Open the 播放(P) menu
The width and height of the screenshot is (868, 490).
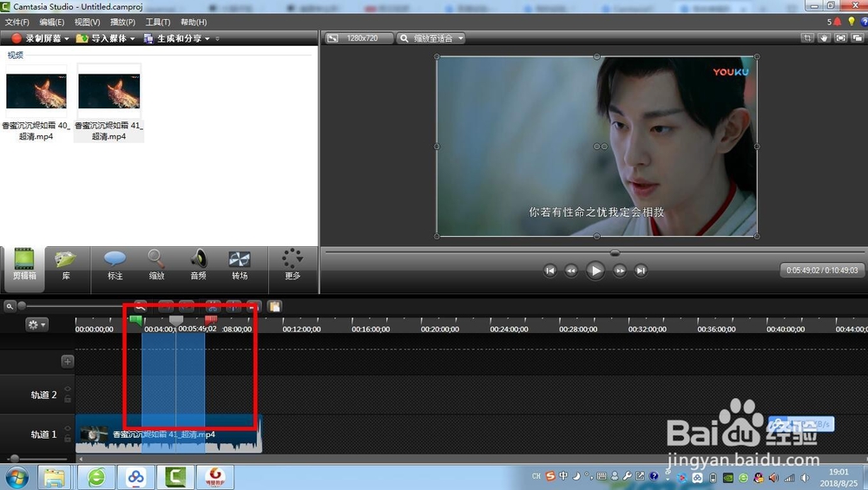click(122, 23)
